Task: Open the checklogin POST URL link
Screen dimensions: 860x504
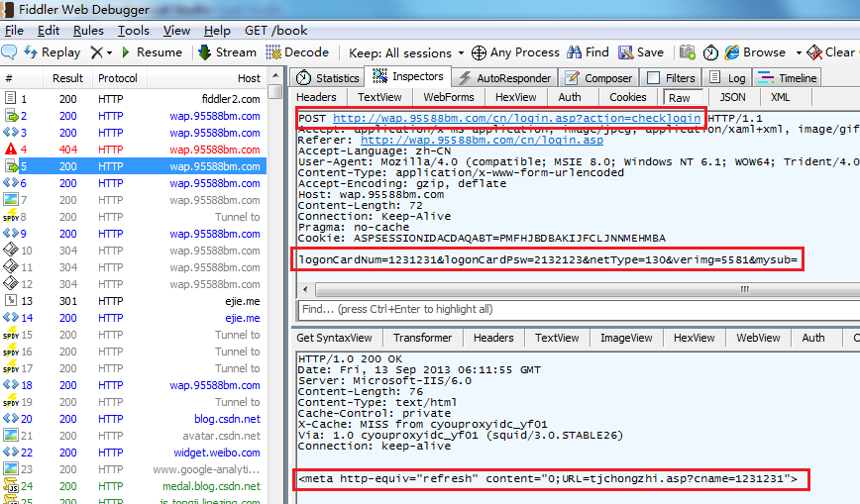Action: tap(516, 118)
